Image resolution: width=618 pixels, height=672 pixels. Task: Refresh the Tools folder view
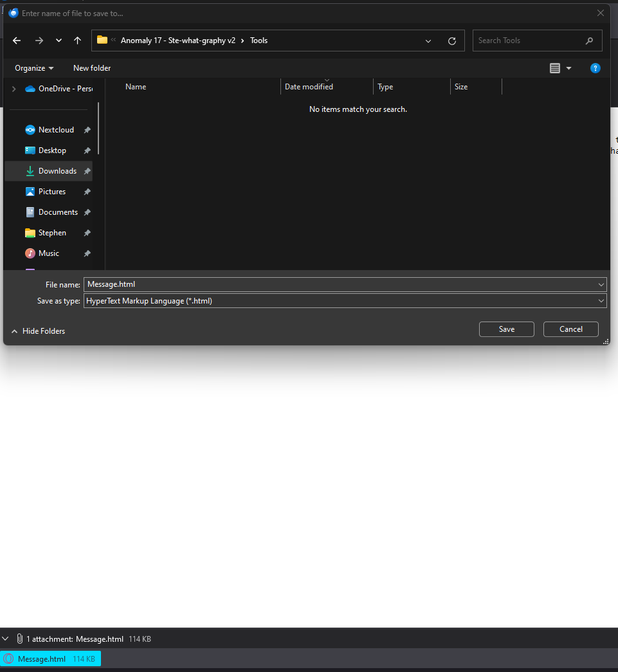pos(452,41)
